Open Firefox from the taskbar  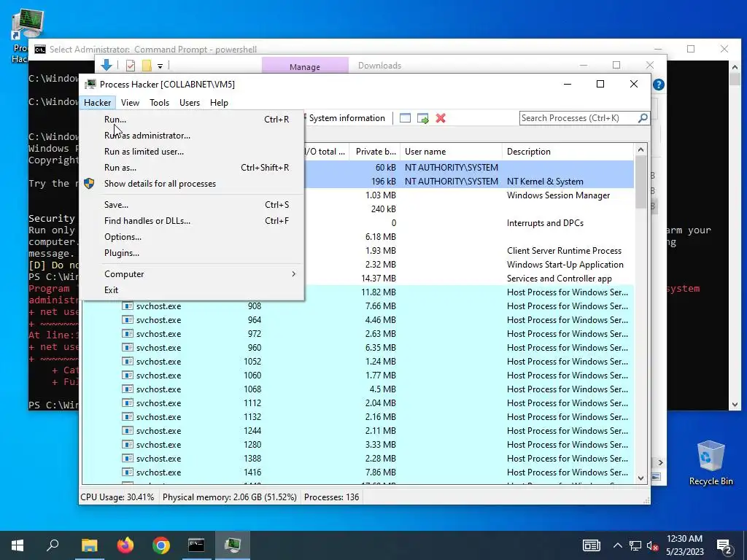125,545
